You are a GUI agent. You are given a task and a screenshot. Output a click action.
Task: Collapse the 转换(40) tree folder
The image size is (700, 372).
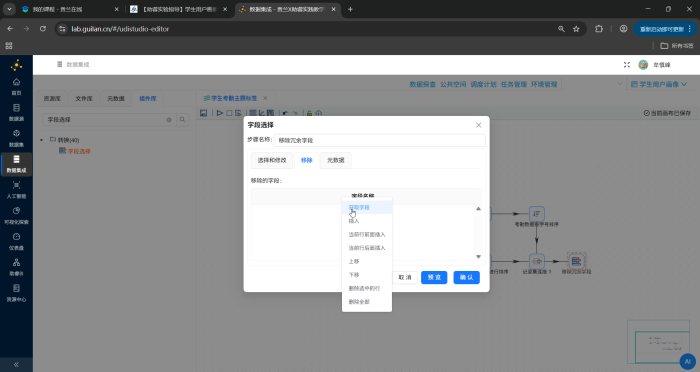coord(42,140)
